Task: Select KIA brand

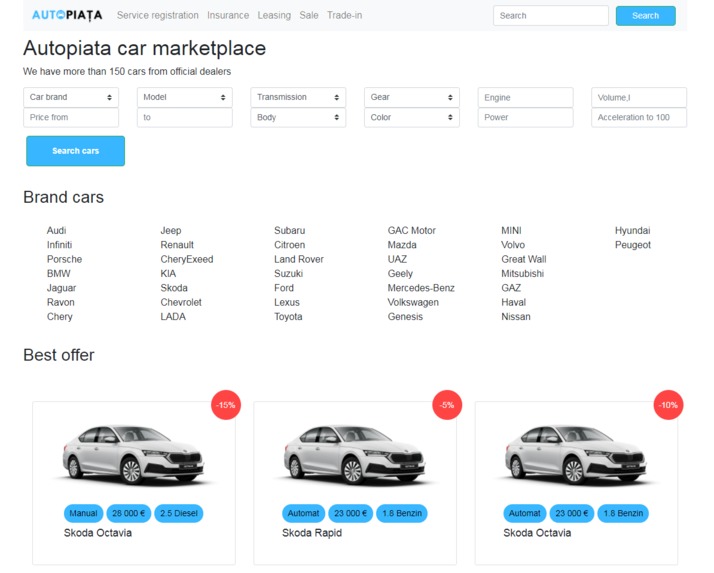Action: click(x=168, y=274)
